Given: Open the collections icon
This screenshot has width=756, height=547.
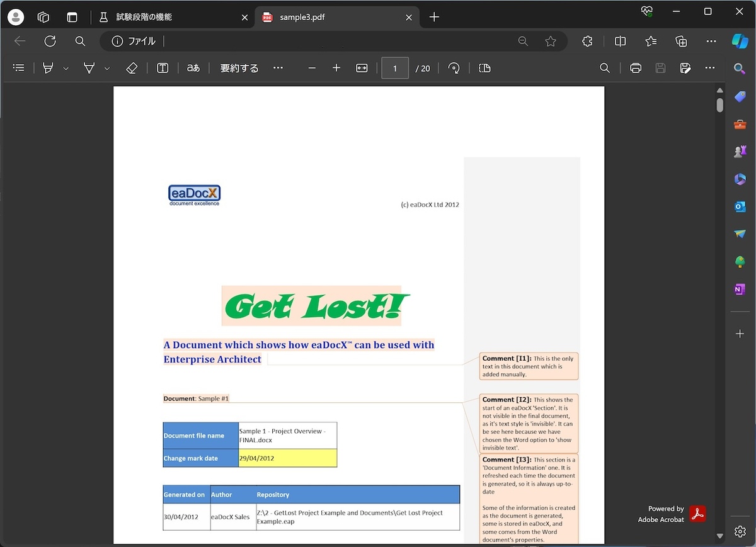Looking at the screenshot, I should 681,41.
